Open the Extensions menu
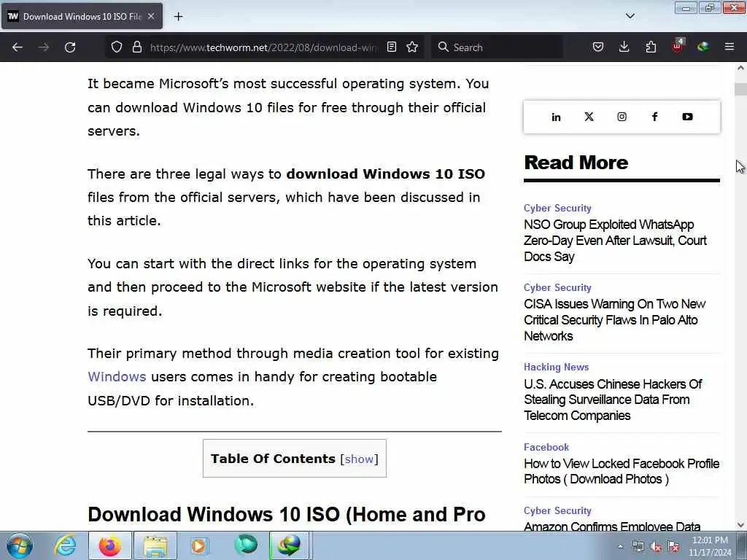The width and height of the screenshot is (747, 560). pos(651,47)
